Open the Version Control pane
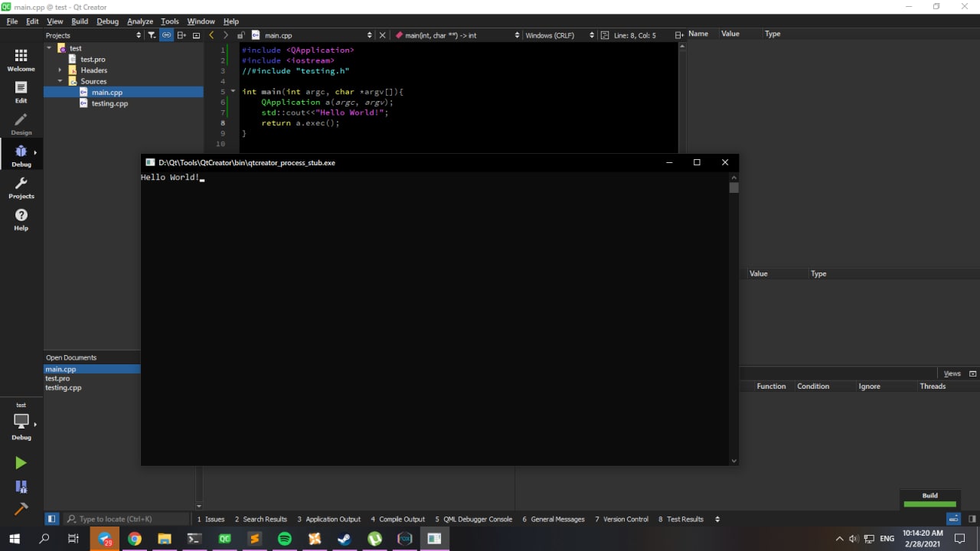This screenshot has height=551, width=980. click(x=622, y=519)
